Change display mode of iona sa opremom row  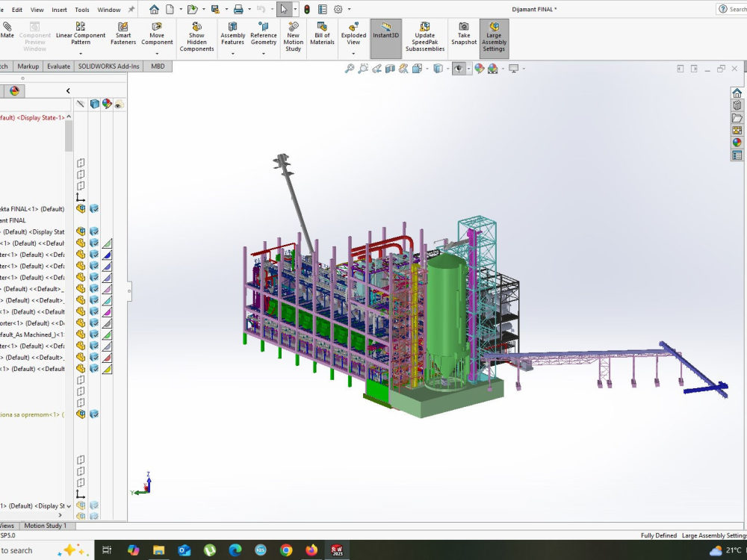coord(94,414)
